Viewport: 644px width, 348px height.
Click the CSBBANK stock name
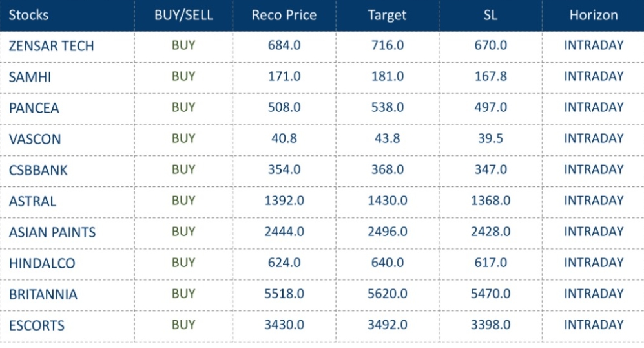click(x=38, y=170)
